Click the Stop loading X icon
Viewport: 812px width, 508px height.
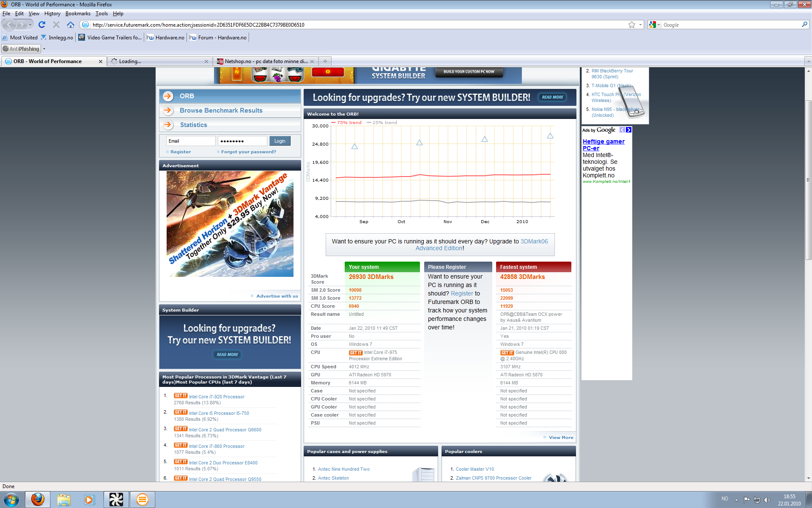[x=56, y=25]
